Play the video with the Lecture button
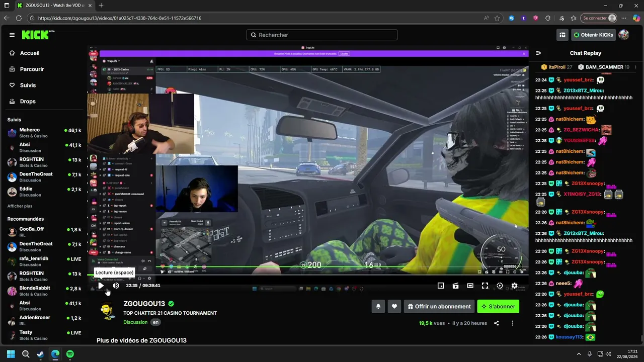 101,286
